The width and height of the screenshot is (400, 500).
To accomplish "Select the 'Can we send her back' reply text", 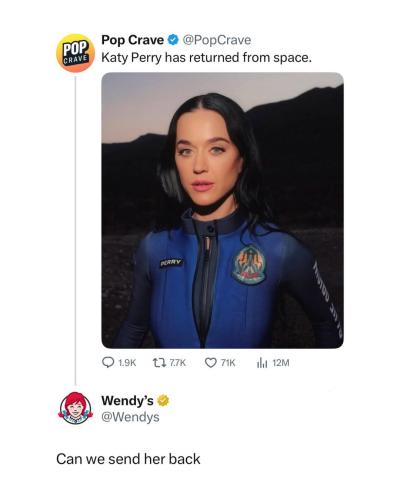I will (128, 459).
